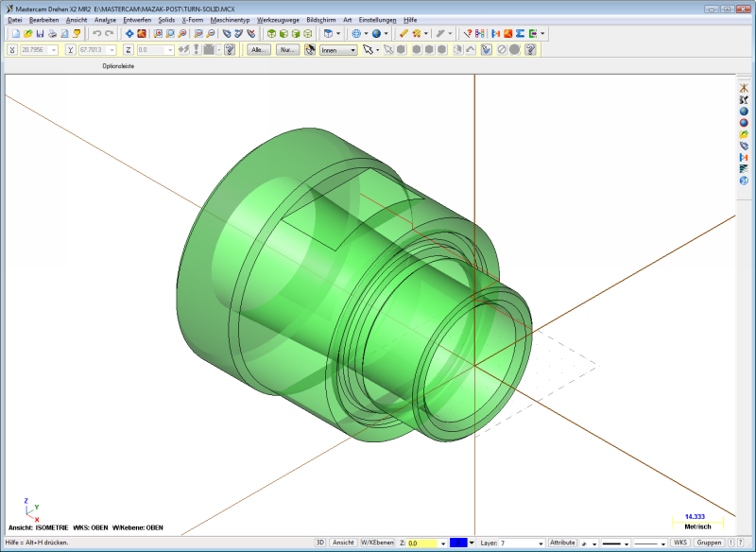Toggle the 3D mode button in status bar
Image resolution: width=756 pixels, height=552 pixels.
pos(320,543)
